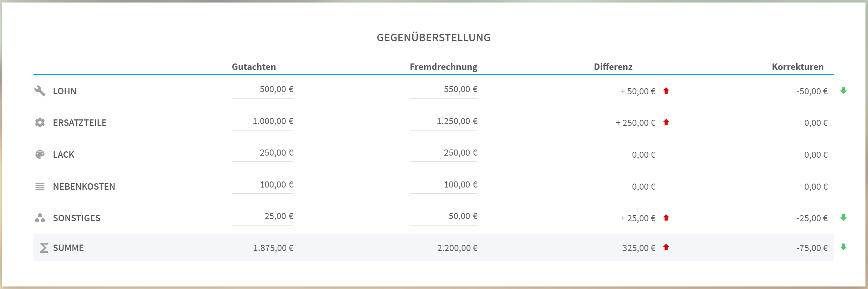
Task: Click SONSTIGES Fremdrechnung field 50,00 €
Action: [x=444, y=217]
